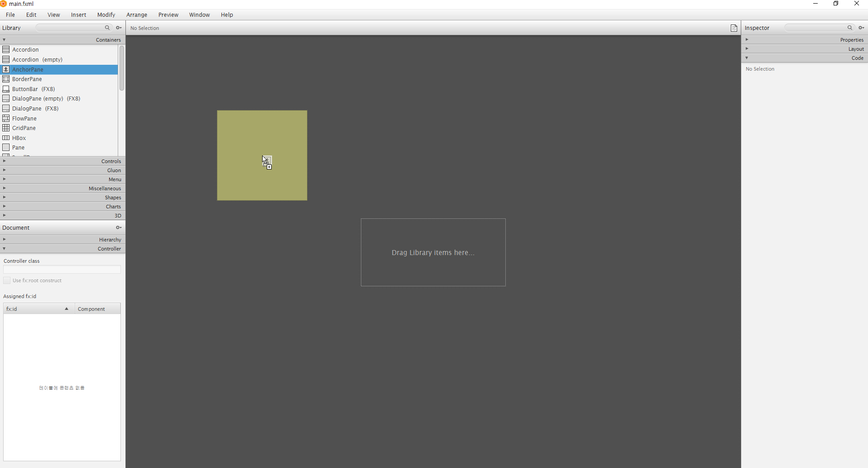Image resolution: width=868 pixels, height=468 pixels.
Task: Click the Inspector search magnifier icon
Action: pyautogui.click(x=850, y=28)
